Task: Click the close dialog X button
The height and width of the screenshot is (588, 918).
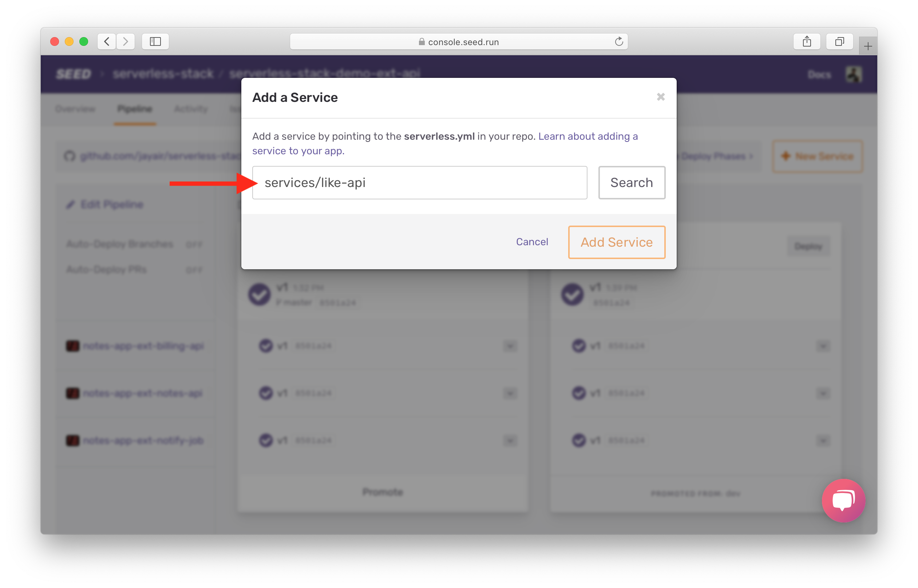Action: pos(661,97)
